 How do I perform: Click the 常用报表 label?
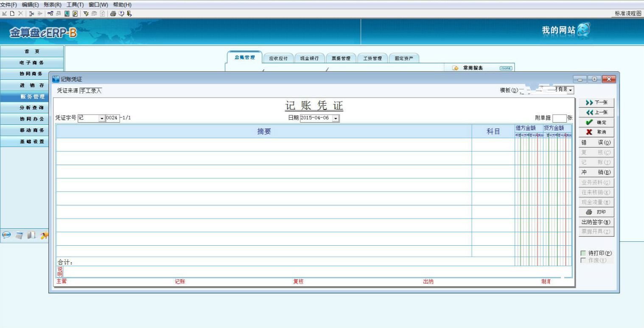point(473,68)
